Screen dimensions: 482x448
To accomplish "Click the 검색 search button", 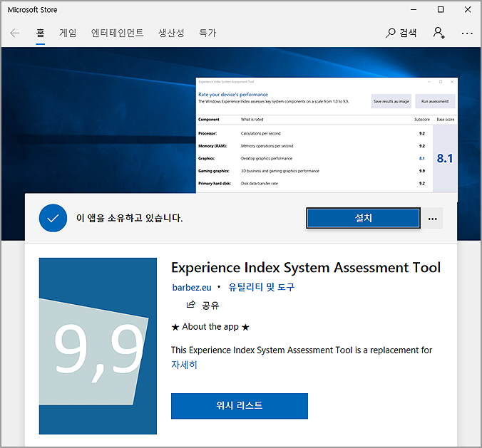I will pos(401,33).
